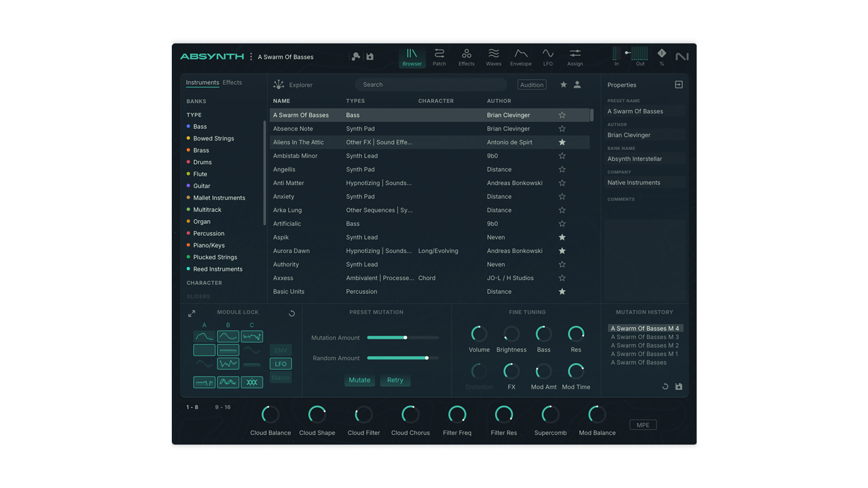Screen dimensions: 868x488
Task: Reset module lock with circular arrow
Action: [x=292, y=313]
